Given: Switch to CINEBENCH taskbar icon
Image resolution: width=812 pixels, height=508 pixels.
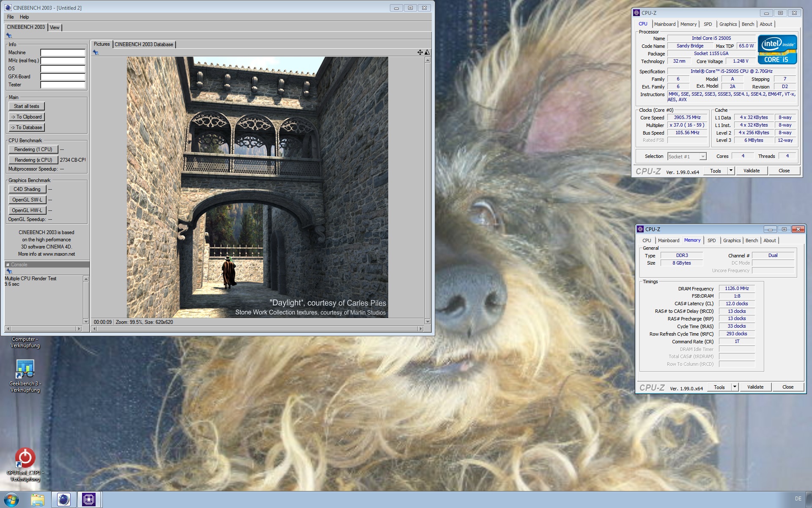Looking at the screenshot, I should (x=64, y=500).
